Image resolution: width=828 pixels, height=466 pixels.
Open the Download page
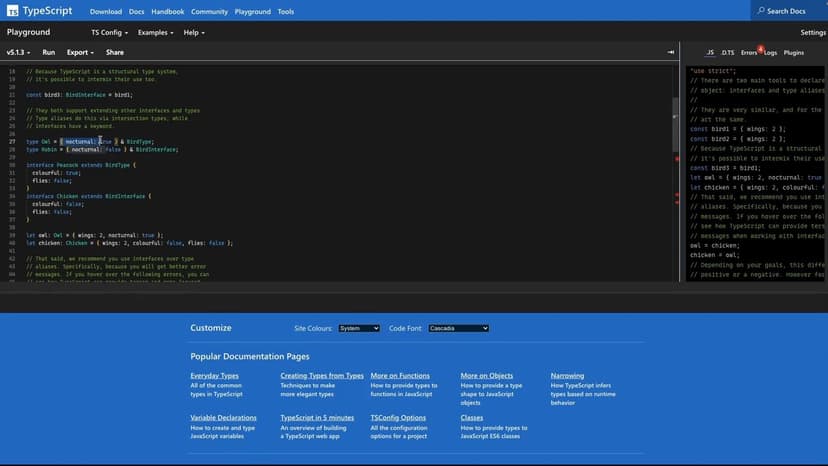click(x=106, y=12)
